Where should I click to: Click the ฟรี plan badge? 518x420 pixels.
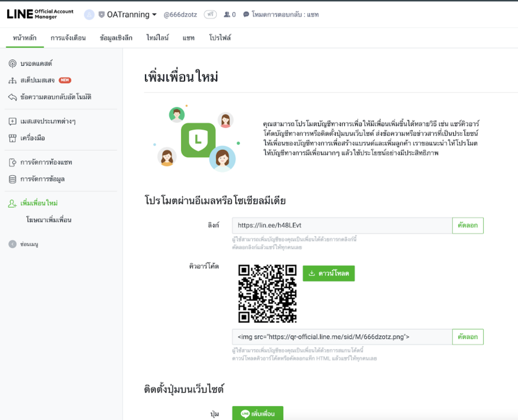point(210,14)
